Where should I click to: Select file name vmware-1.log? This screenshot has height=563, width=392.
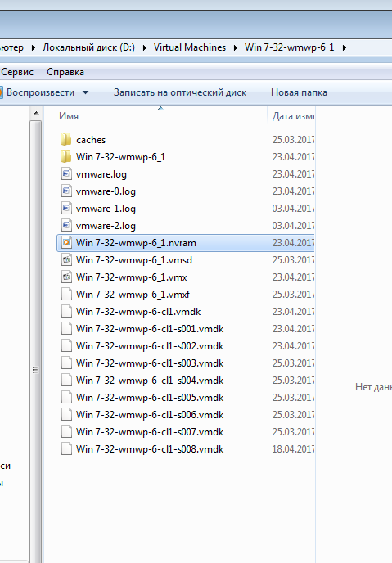106,209
